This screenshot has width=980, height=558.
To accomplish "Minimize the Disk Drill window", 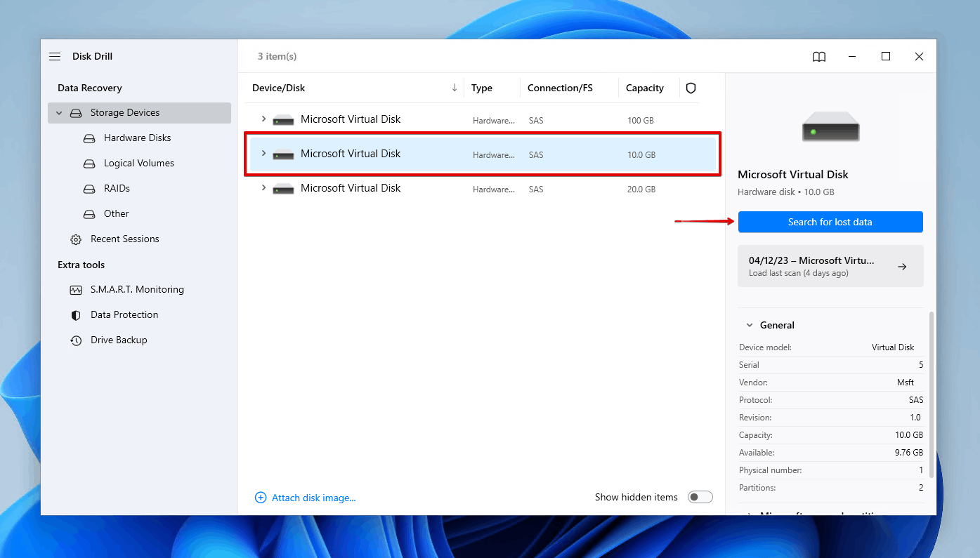I will point(851,57).
